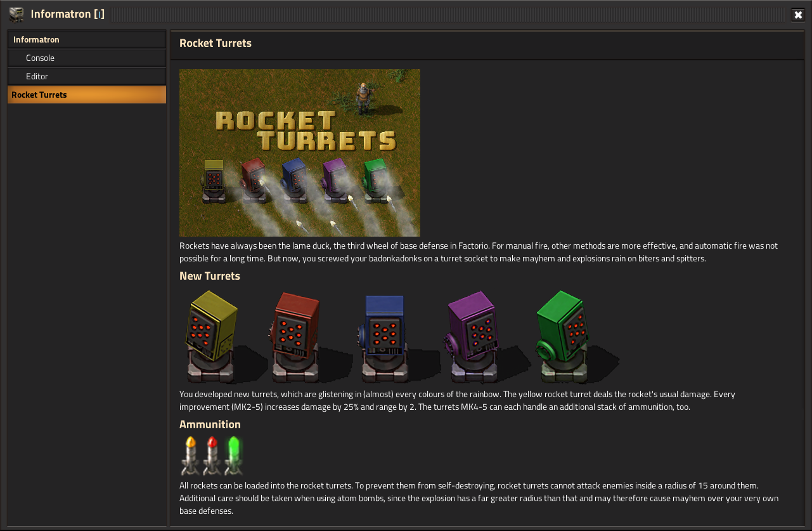812x531 pixels.
Task: Click the Rocket Turrets banner image
Action: pyautogui.click(x=299, y=152)
